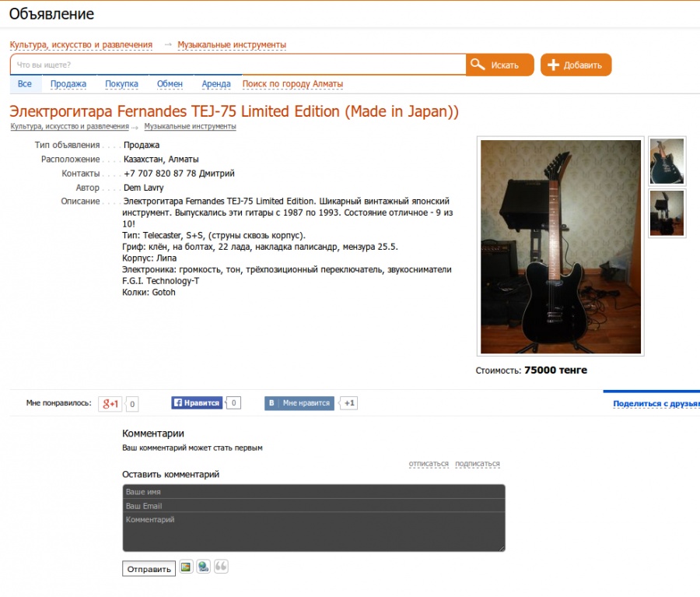Click the magnifier Искать search button
The width and height of the screenshot is (700, 597).
coord(499,65)
